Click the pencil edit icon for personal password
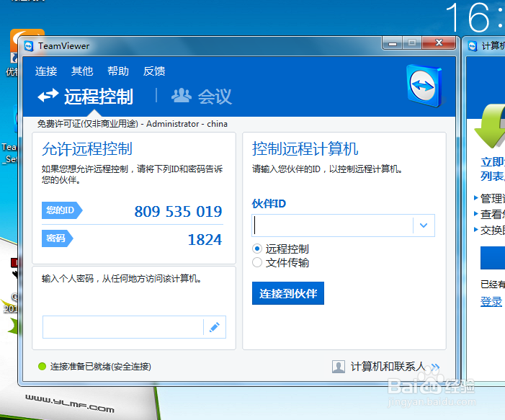The width and height of the screenshot is (505, 420). [x=215, y=327]
